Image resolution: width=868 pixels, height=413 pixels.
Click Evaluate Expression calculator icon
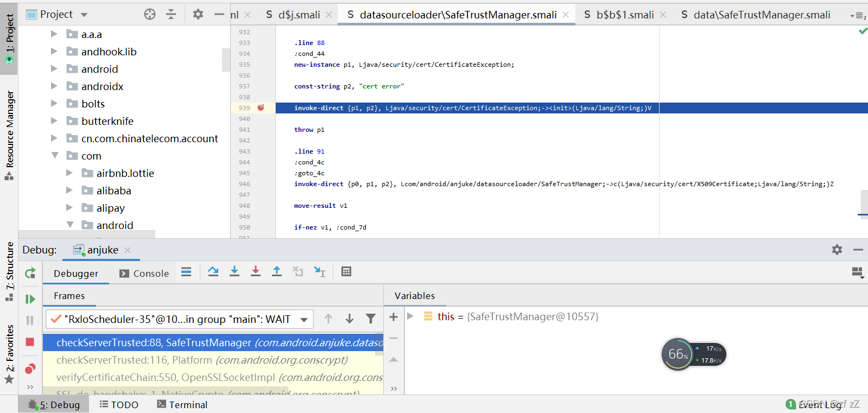(346, 271)
